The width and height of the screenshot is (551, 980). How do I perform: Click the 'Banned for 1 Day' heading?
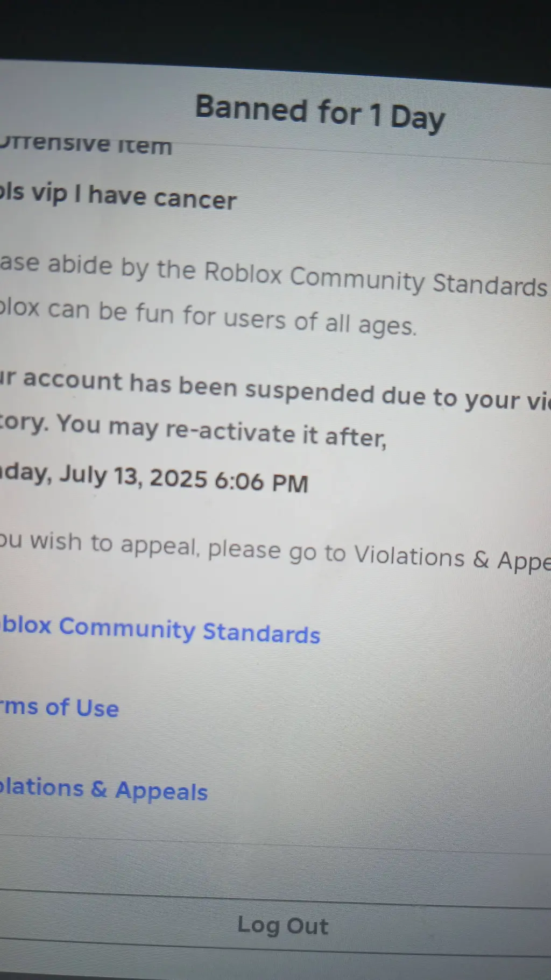pos(320,113)
